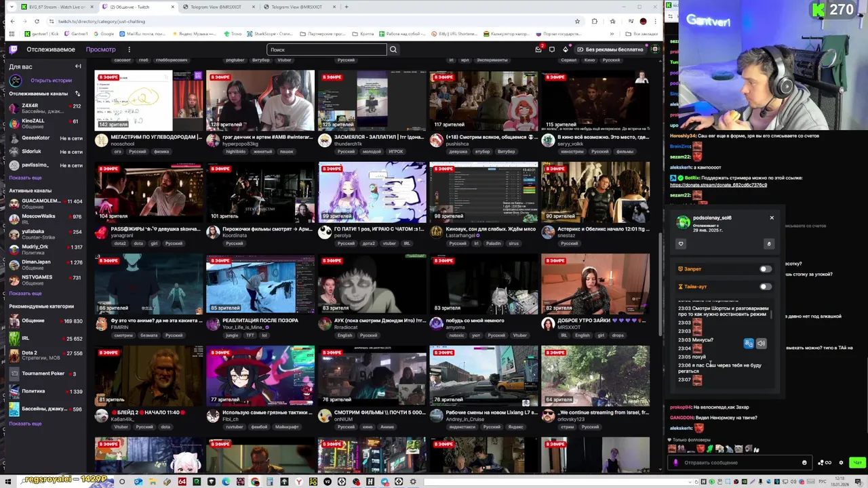Expand active channels via Показать еще

pyautogui.click(x=25, y=293)
